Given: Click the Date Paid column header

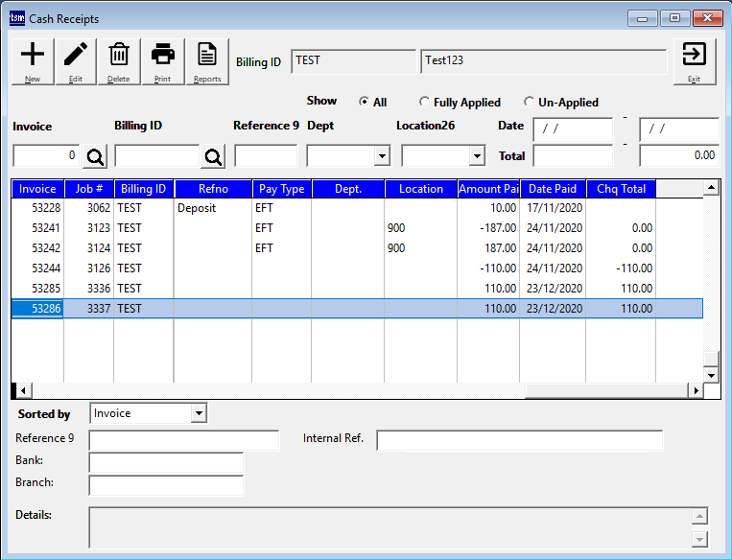Looking at the screenshot, I should (553, 189).
